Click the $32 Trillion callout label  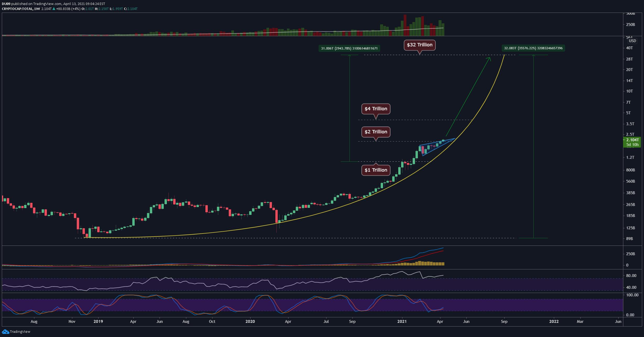tap(419, 45)
